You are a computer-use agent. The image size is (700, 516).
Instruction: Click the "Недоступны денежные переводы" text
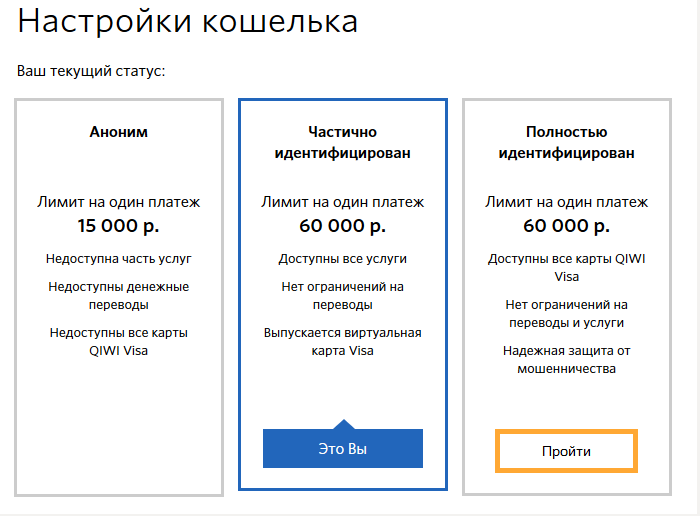pyautogui.click(x=119, y=295)
